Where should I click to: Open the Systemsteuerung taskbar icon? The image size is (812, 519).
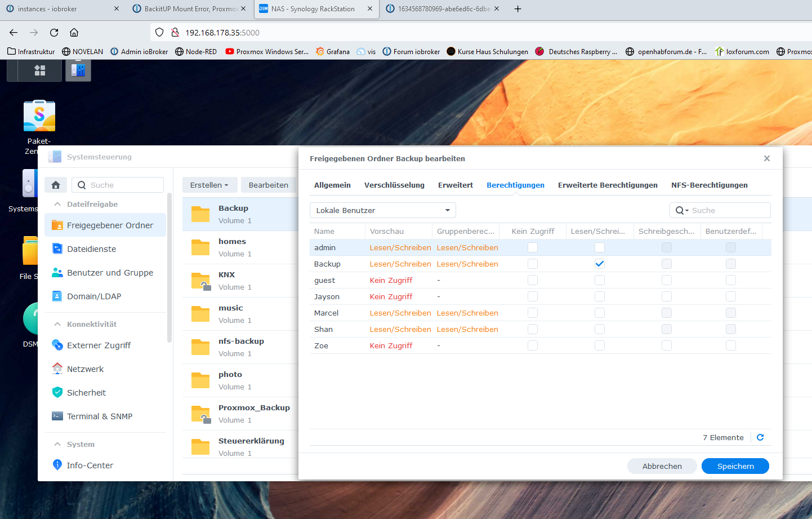coord(78,70)
